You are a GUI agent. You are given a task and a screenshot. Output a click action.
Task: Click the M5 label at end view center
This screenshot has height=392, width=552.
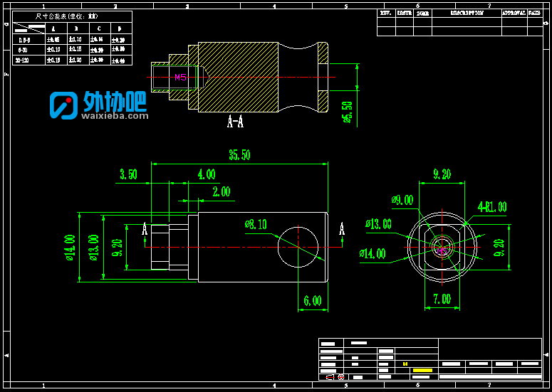pyautogui.click(x=442, y=250)
